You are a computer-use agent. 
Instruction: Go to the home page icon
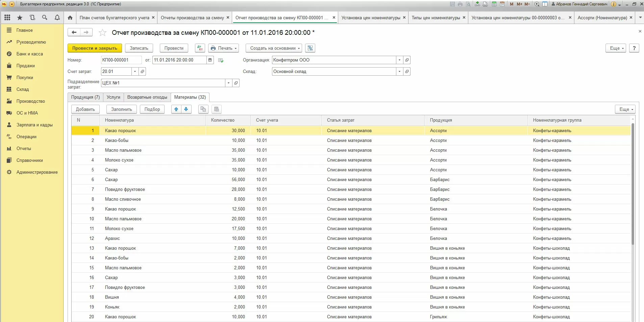pyautogui.click(x=70, y=18)
